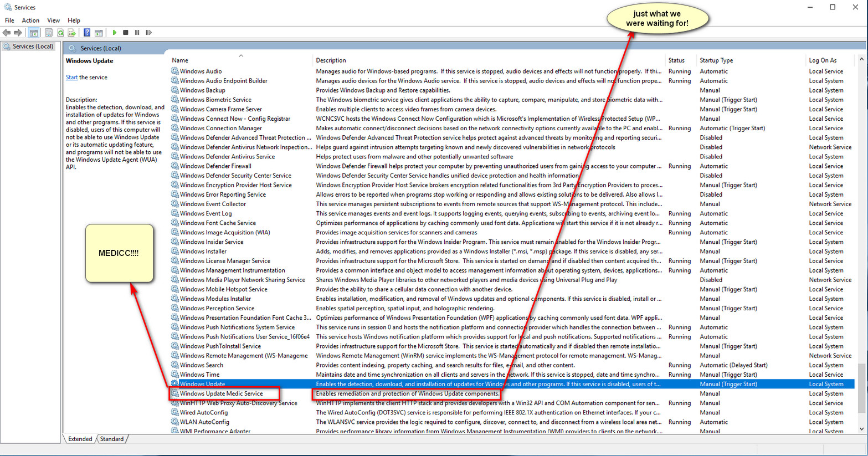The width and height of the screenshot is (868, 456).
Task: Click the gear icon beside Windows Event Log
Action: coord(174,213)
